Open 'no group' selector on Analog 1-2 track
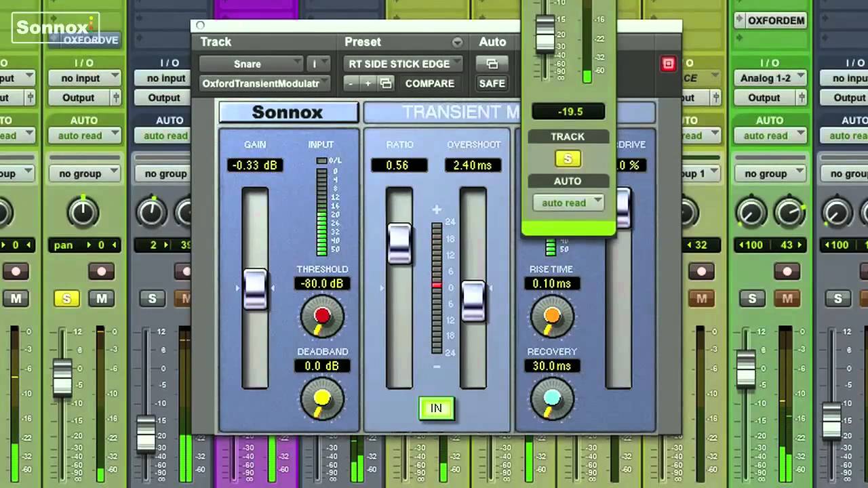868x488 pixels. point(771,174)
